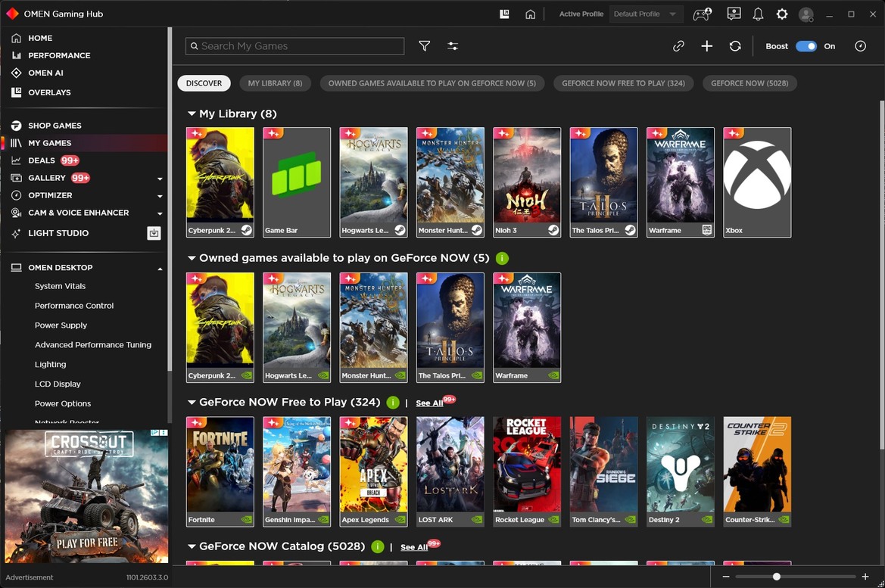Viewport: 885px width, 588px height.
Task: Click the Search My Games field
Action: click(x=294, y=46)
